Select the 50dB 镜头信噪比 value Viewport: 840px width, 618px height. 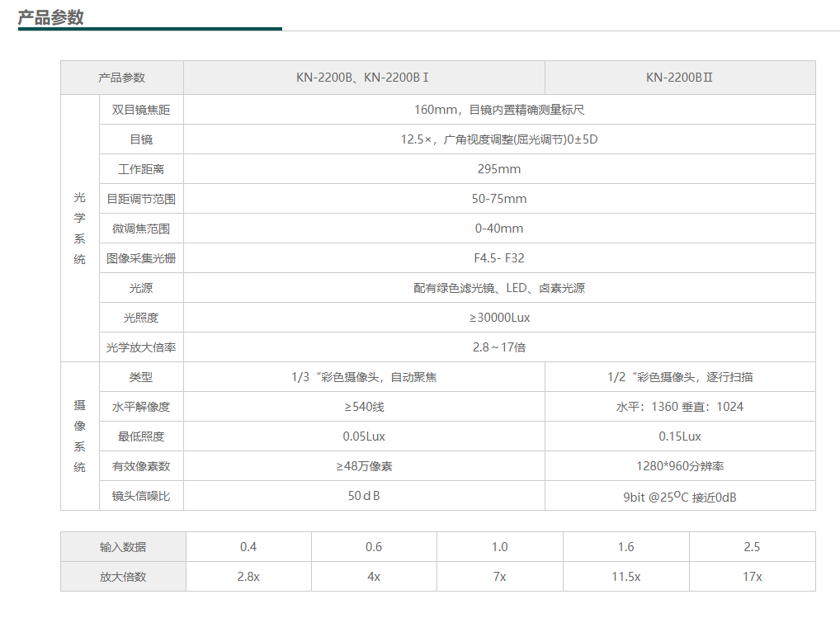tap(364, 496)
